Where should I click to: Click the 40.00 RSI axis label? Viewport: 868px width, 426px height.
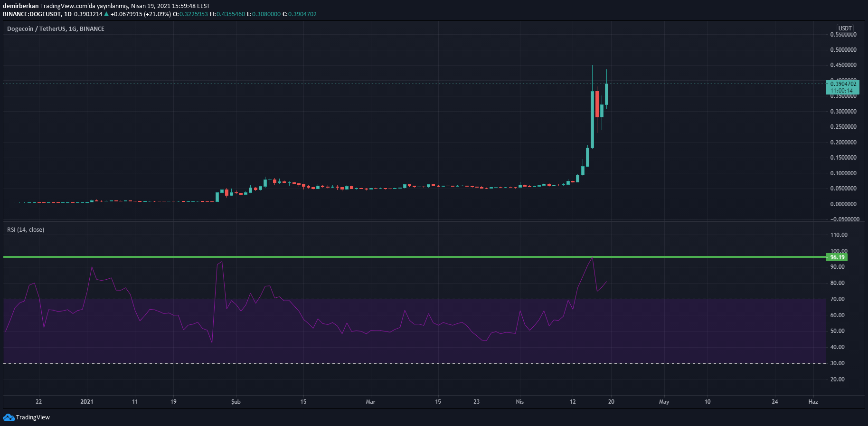838,347
